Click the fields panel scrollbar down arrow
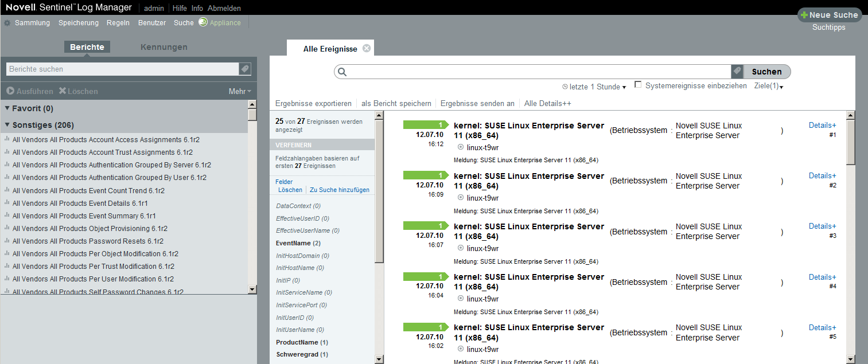This screenshot has height=364, width=868. 379,359
